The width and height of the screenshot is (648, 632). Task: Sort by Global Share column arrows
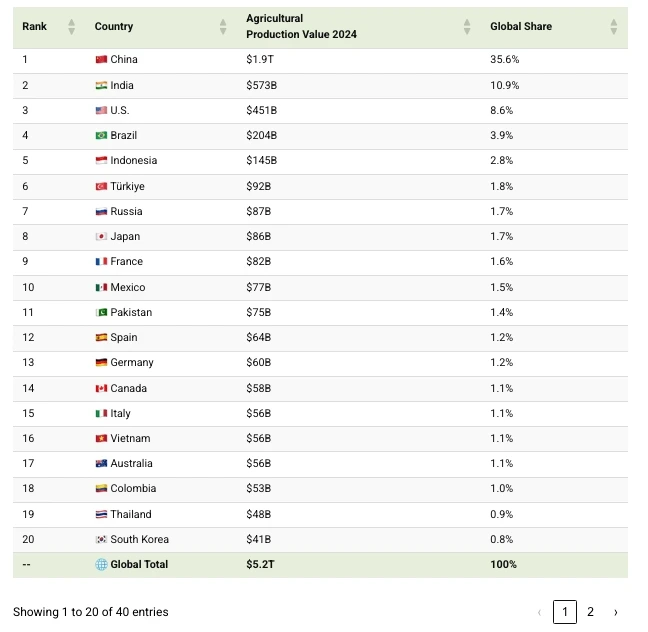614,27
